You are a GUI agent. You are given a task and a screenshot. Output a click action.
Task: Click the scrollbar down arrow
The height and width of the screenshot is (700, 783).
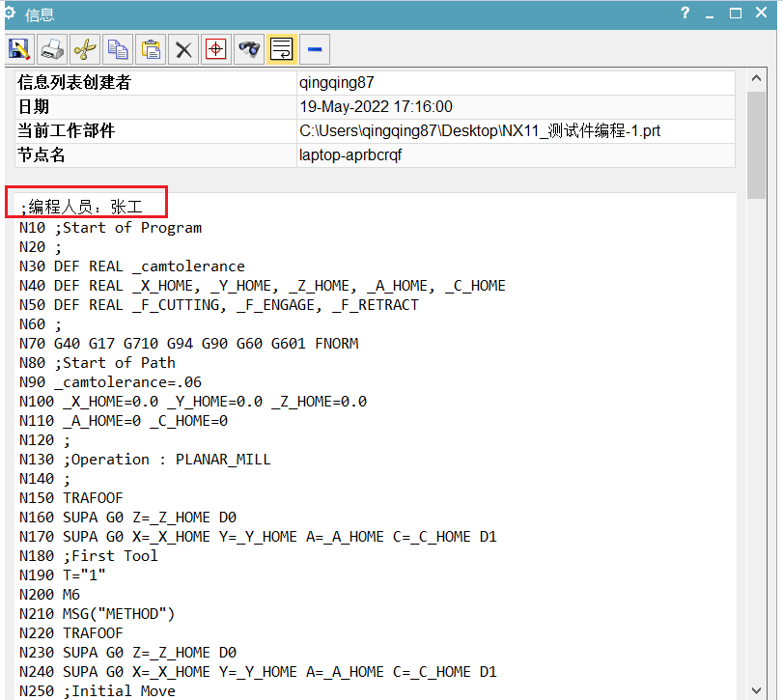click(756, 690)
